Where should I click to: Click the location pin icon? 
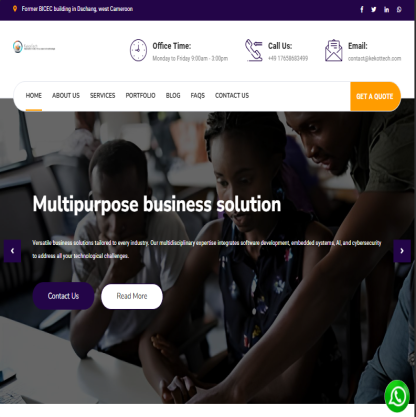coord(15,9)
